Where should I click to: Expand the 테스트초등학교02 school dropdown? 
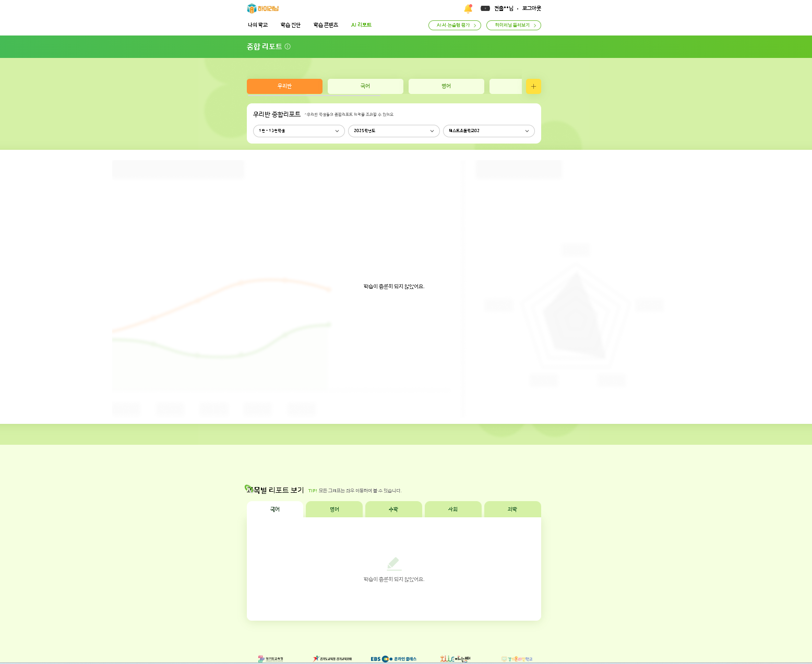488,131
